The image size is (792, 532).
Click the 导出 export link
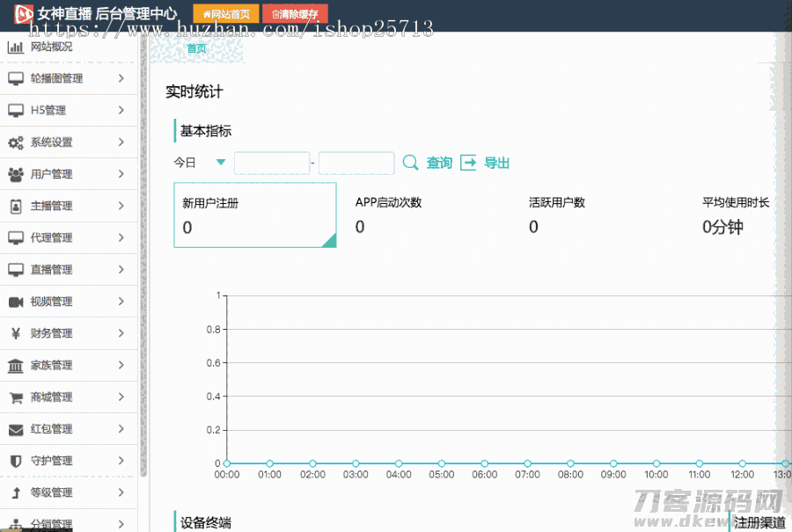(x=496, y=163)
